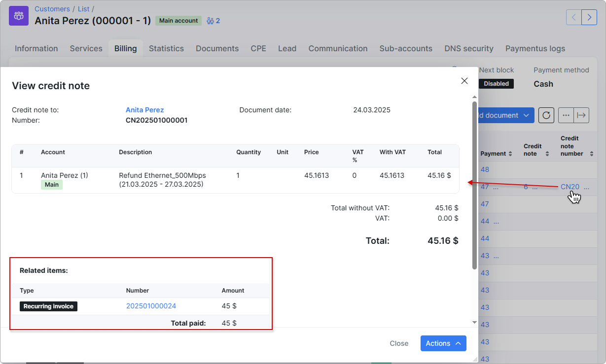Screen dimensions: 606x364
Task: Open the Documents tab
Action: point(217,48)
